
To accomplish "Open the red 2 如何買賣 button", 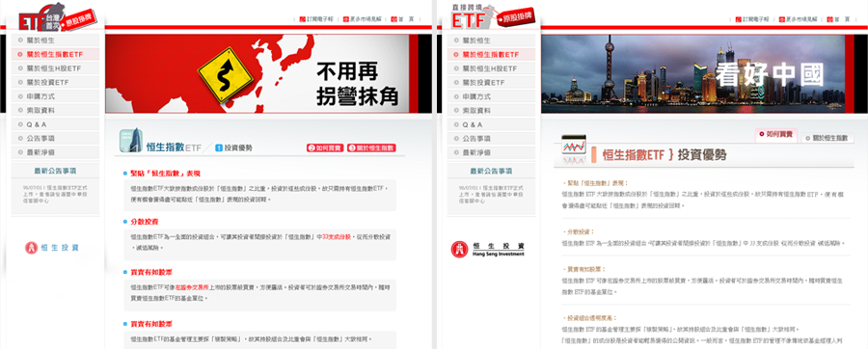I will pyautogui.click(x=326, y=148).
